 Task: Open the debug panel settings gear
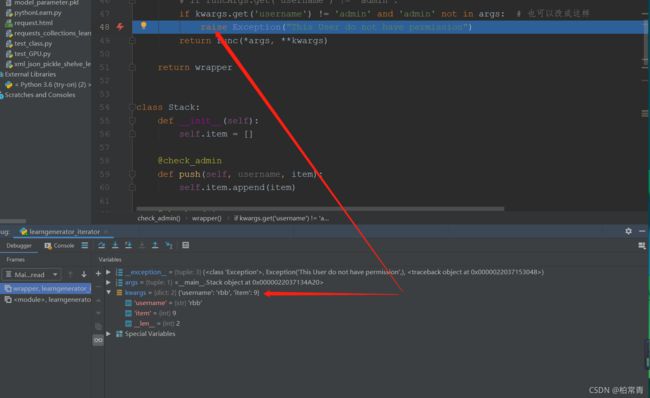click(628, 231)
